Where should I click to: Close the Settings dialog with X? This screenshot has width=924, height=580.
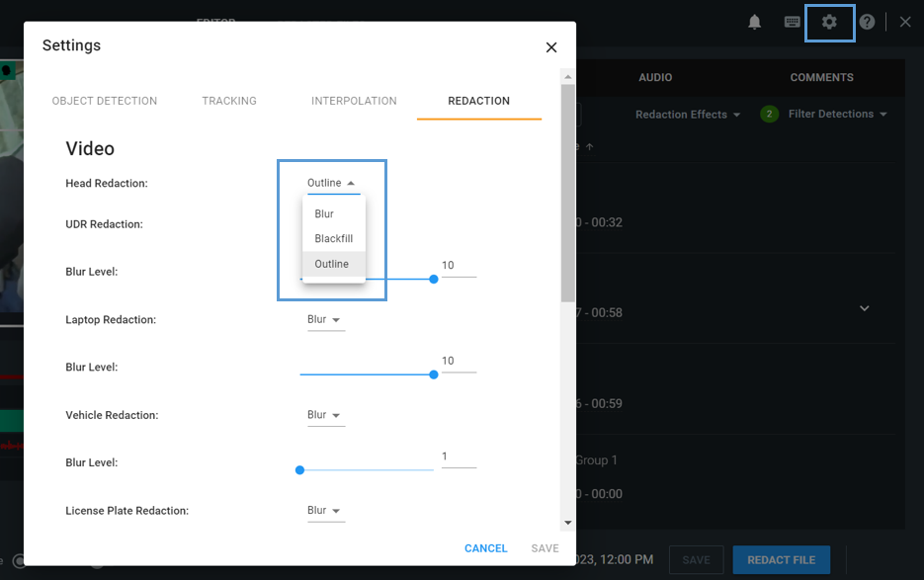click(551, 47)
